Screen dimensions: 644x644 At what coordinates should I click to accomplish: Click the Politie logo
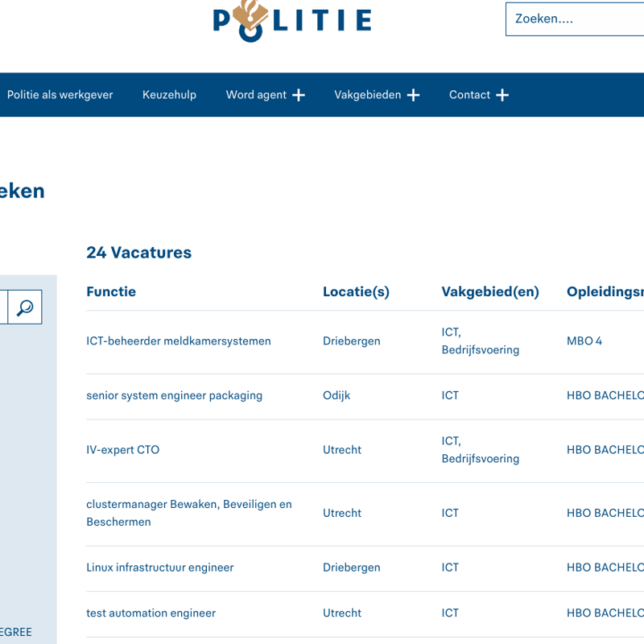(292, 19)
